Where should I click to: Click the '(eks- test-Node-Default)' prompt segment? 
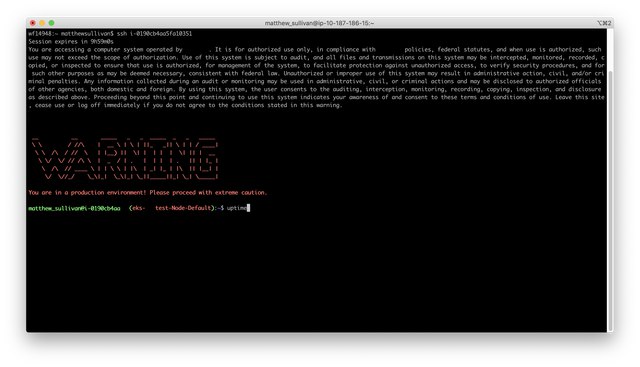pos(172,208)
